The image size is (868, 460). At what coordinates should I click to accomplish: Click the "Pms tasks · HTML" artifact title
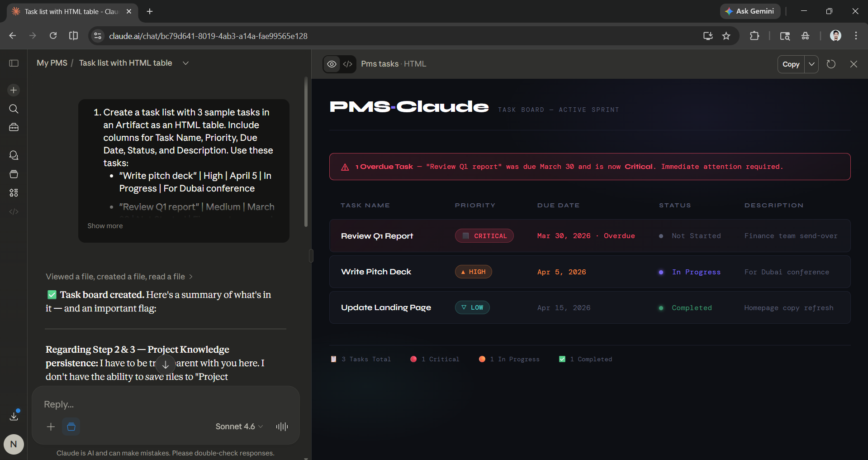[394, 64]
